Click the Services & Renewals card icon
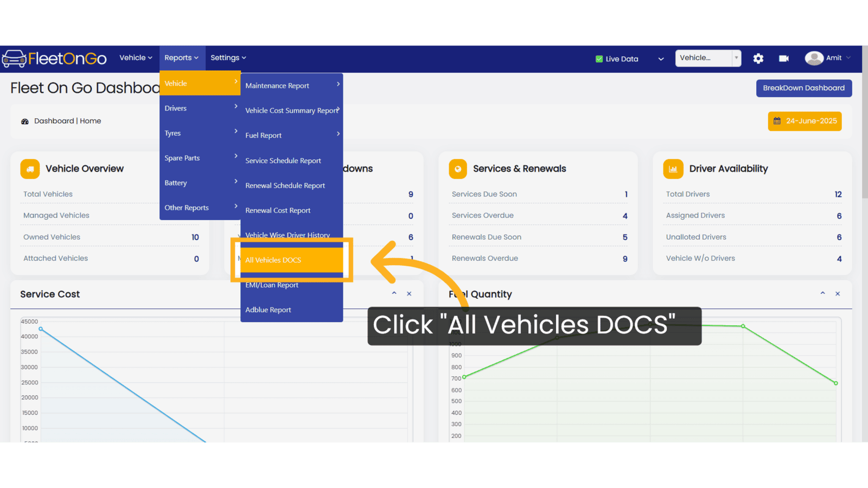Screen dimensions: 868x488 (458, 169)
